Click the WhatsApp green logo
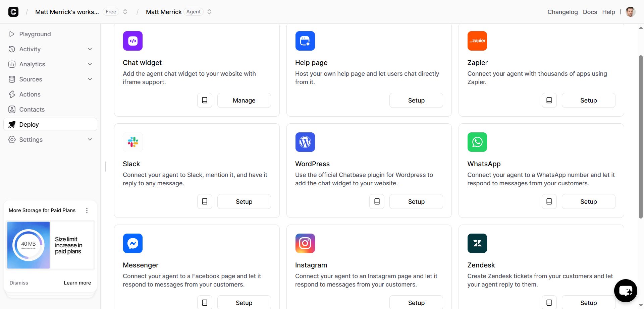The width and height of the screenshot is (644, 309). pyautogui.click(x=477, y=142)
